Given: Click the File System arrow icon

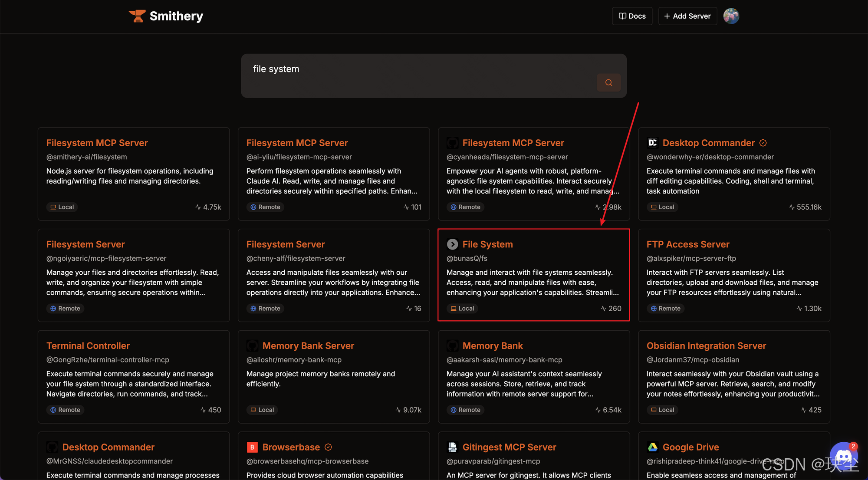Looking at the screenshot, I should coord(452,244).
